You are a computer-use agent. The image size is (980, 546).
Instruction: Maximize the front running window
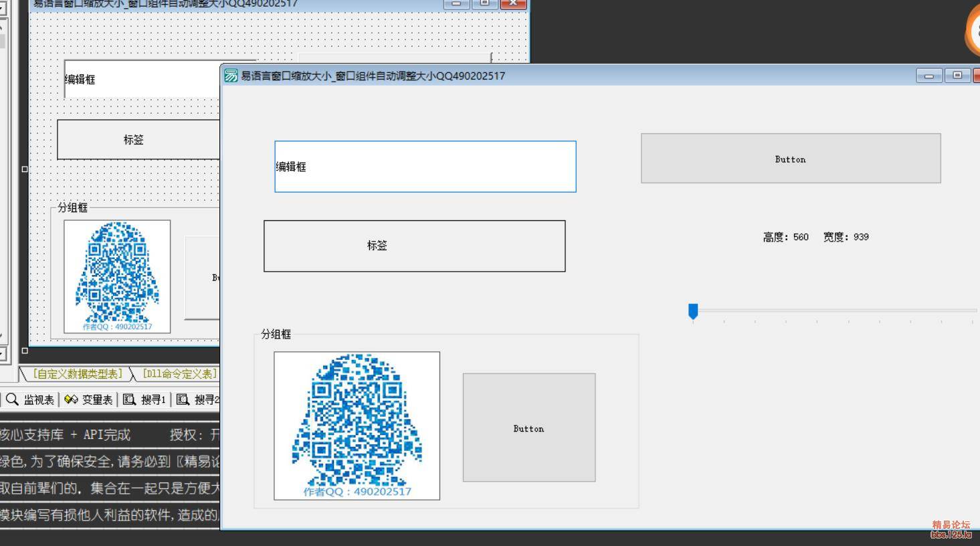[957, 75]
